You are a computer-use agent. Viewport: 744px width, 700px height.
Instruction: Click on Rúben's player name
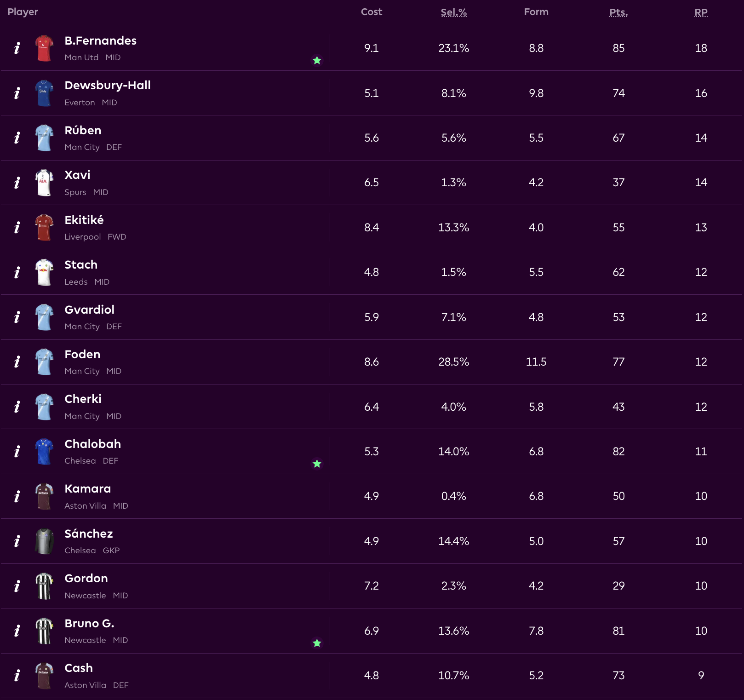click(x=83, y=130)
